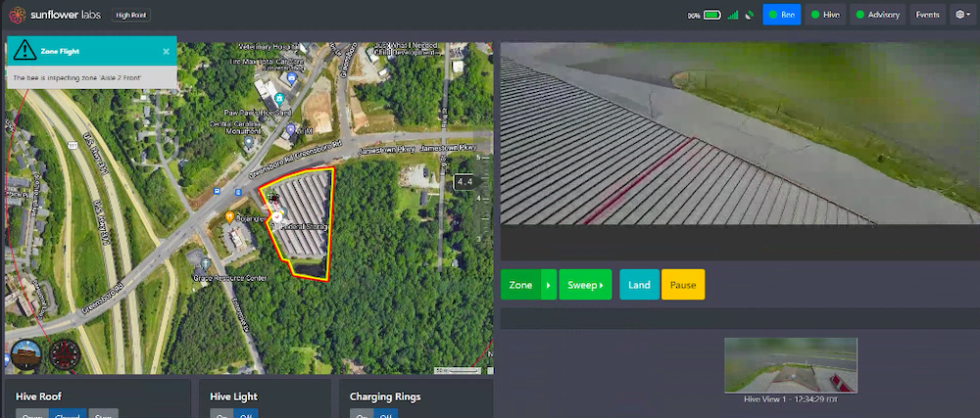Viewport: 980px width, 418px height.
Task: Click the compass heading gauge on map
Action: click(x=64, y=352)
